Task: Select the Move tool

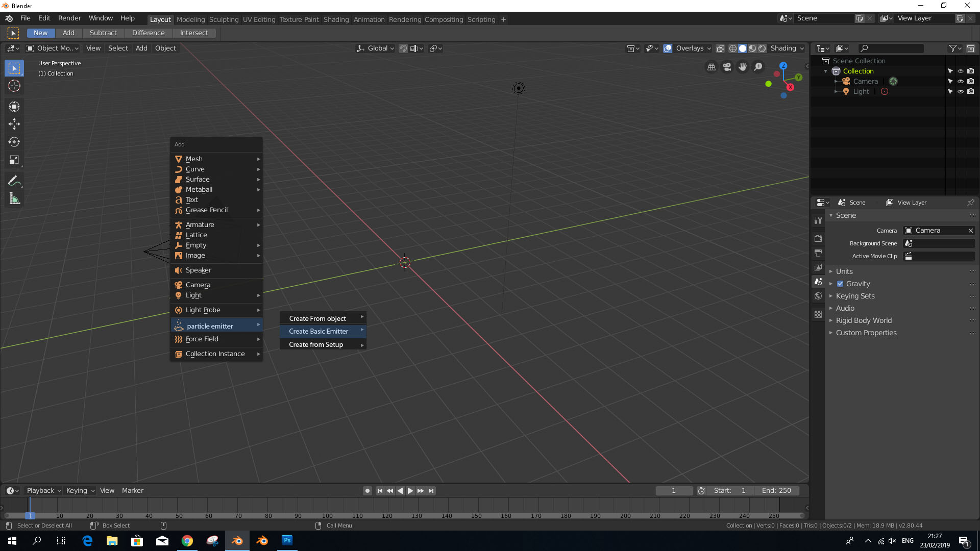Action: tap(14, 124)
